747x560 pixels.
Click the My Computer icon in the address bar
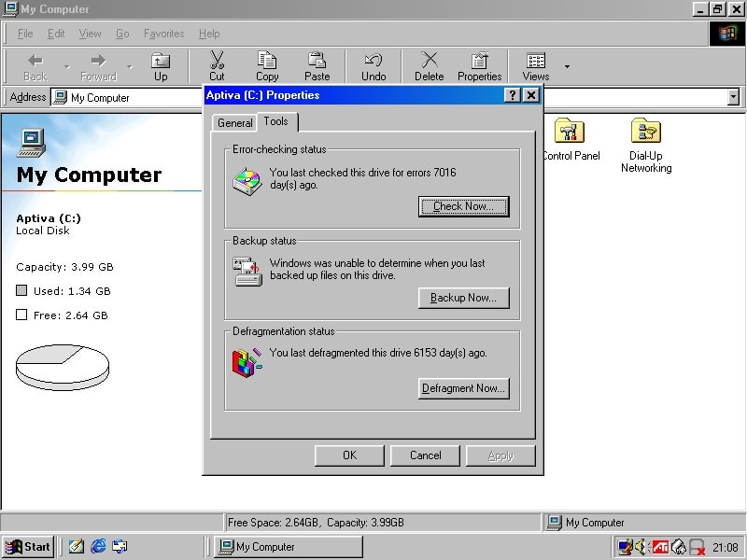[60, 97]
